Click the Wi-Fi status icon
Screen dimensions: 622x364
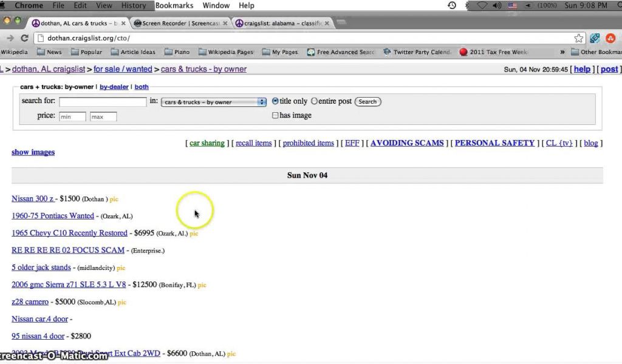[x=482, y=5]
